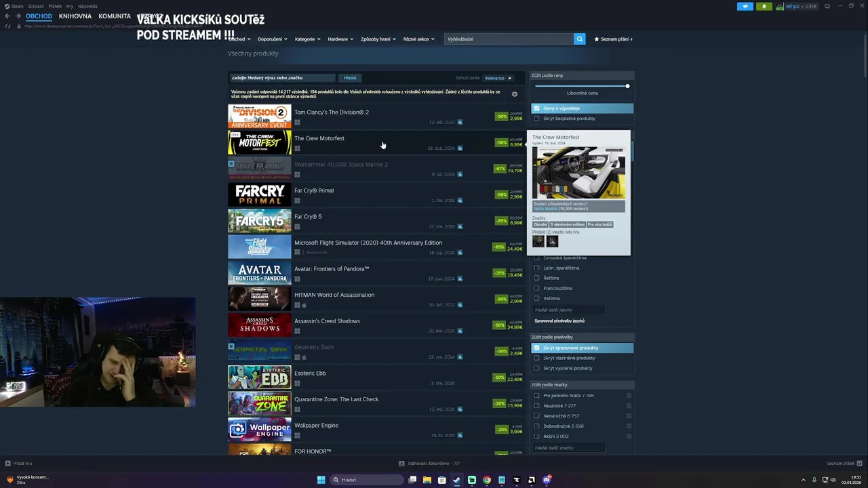
Task: Open the Zobrazit menu
Action: 36,6
